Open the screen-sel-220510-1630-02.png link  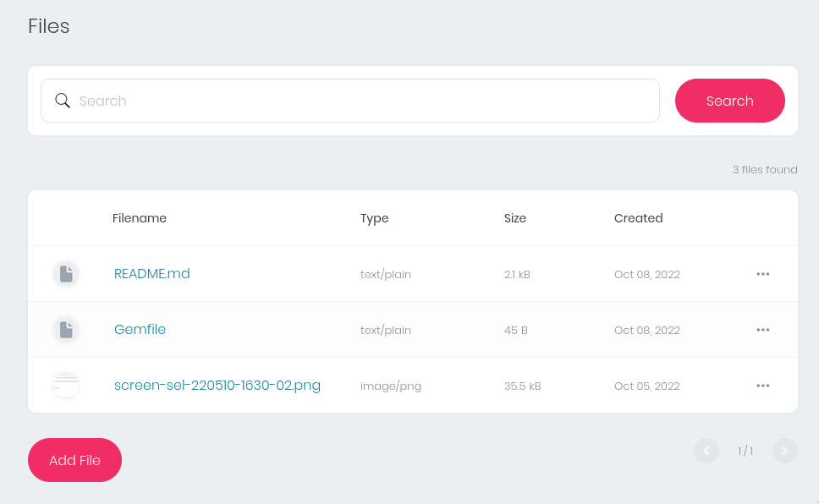217,386
